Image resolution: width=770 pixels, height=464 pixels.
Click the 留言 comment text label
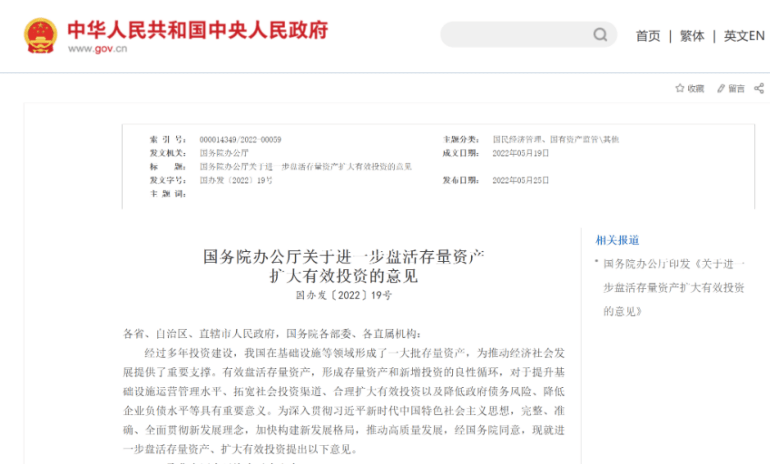tap(736, 88)
